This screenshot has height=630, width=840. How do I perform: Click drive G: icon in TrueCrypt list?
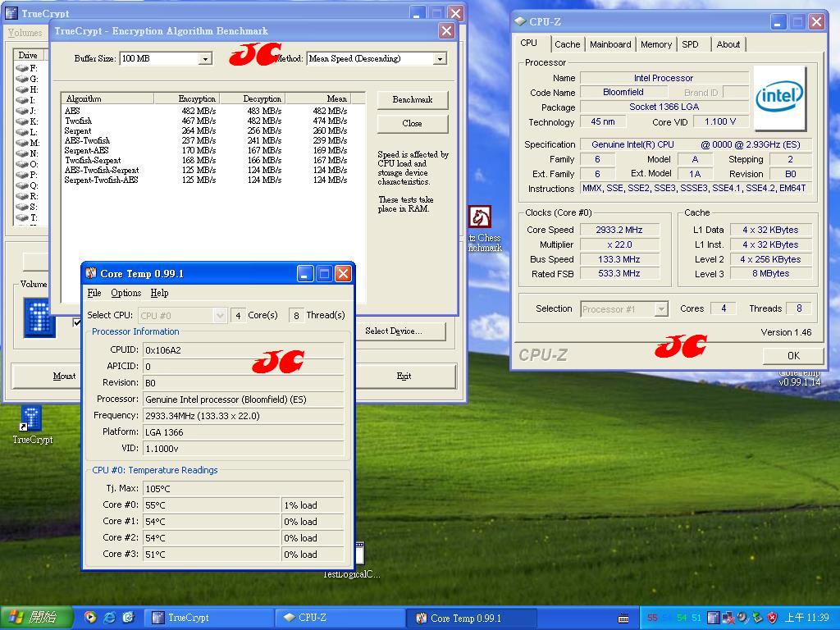point(22,79)
